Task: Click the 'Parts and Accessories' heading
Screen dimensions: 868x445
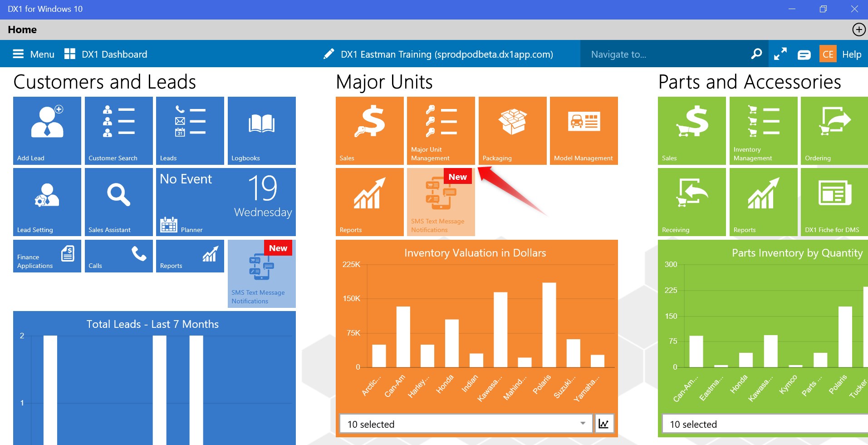Action: [x=750, y=82]
